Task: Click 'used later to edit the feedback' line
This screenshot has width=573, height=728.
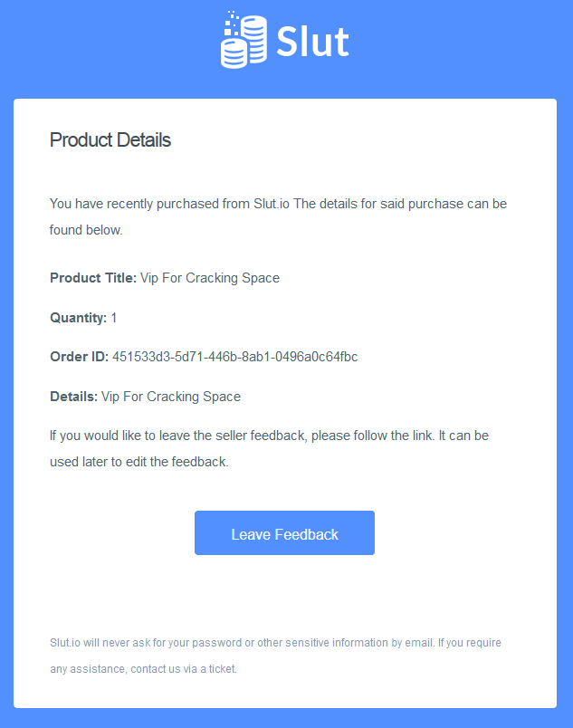Action: tap(139, 462)
